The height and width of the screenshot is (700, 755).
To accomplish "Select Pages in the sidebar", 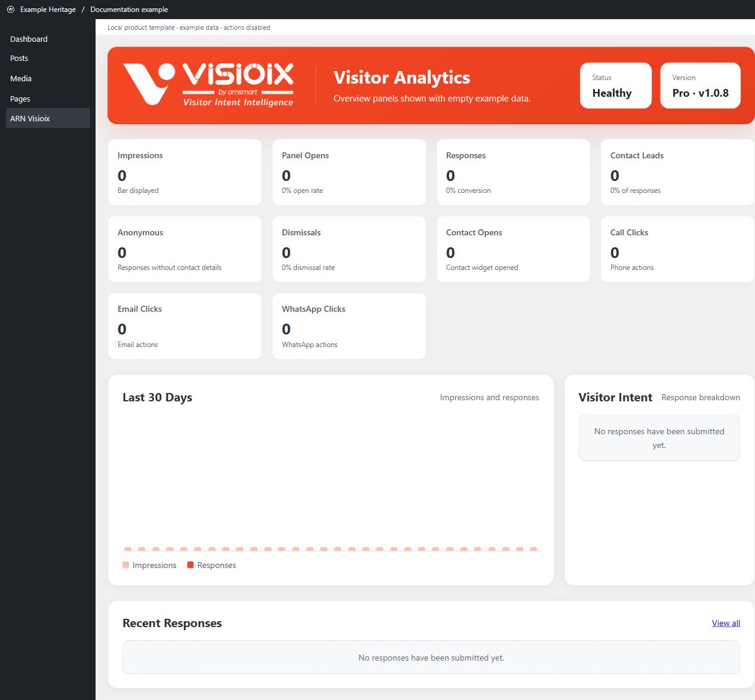I will 48,99.
